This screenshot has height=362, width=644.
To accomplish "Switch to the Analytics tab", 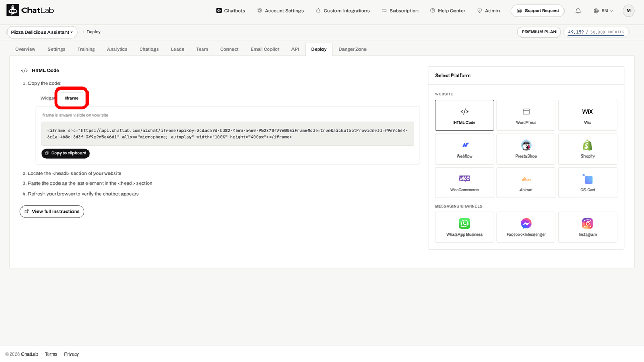I will [117, 49].
